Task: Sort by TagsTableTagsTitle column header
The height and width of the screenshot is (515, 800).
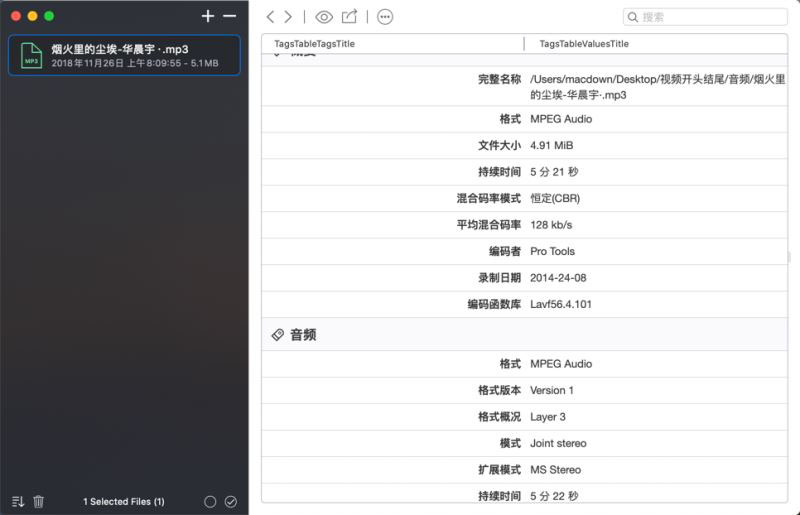Action: 314,44
